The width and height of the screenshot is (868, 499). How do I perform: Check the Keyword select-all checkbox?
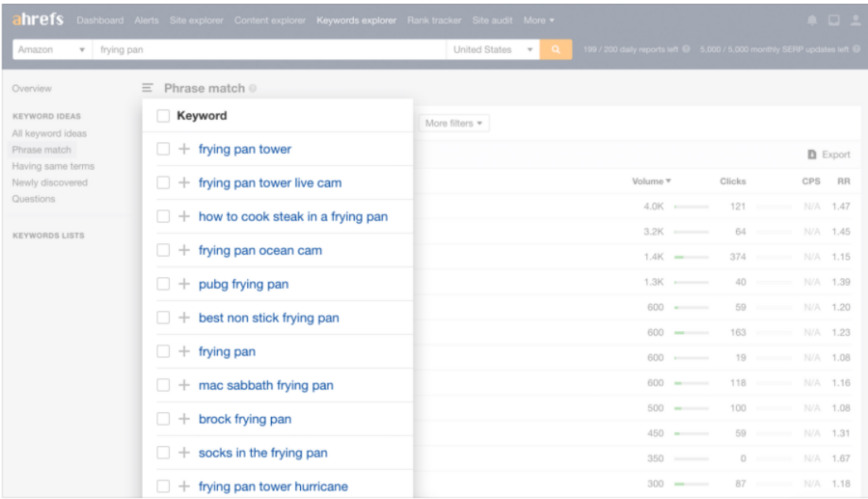[x=163, y=115]
